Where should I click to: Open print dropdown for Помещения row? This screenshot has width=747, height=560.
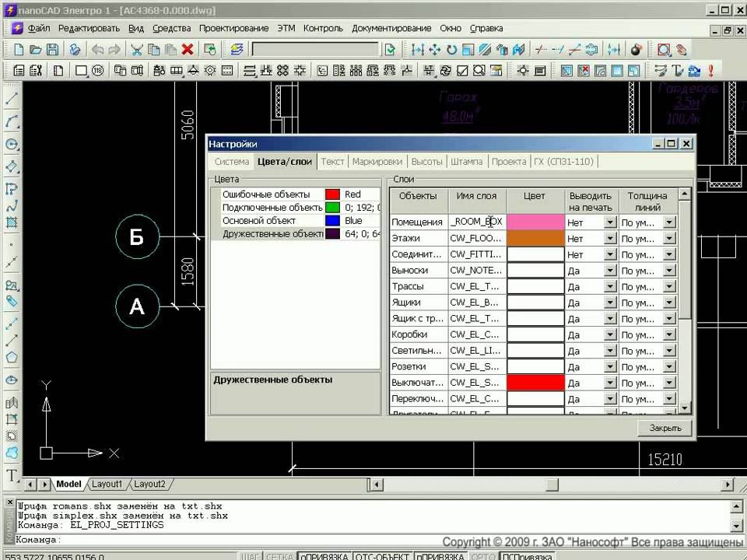tap(610, 222)
